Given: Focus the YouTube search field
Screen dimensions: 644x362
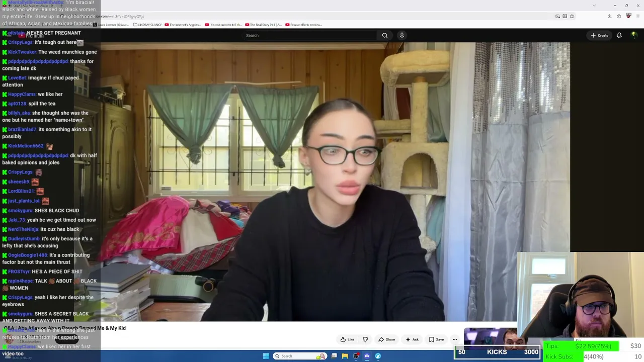Looking at the screenshot, I should 309,35.
